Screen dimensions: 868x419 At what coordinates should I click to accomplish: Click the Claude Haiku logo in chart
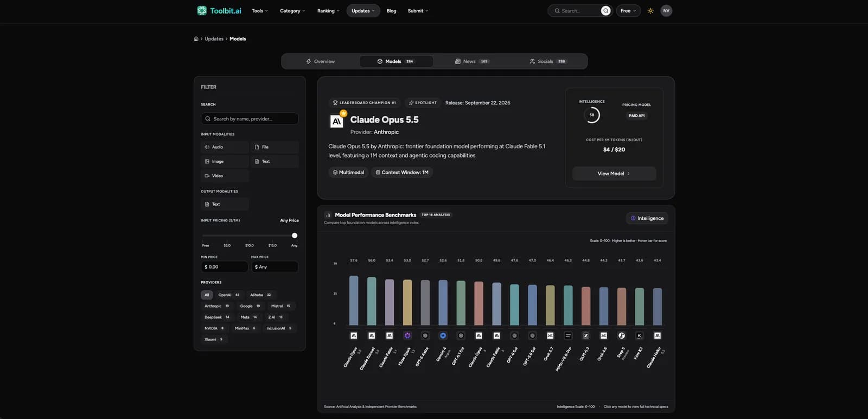658,335
